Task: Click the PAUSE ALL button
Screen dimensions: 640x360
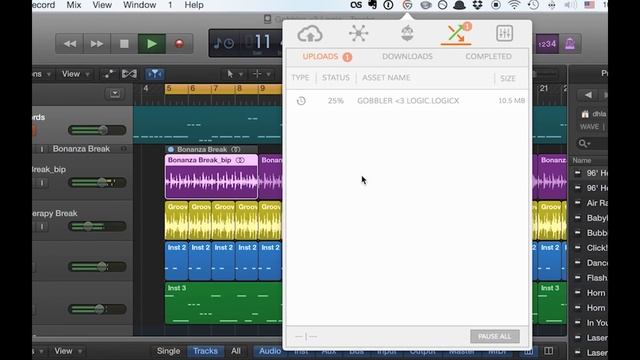Action: [495, 336]
